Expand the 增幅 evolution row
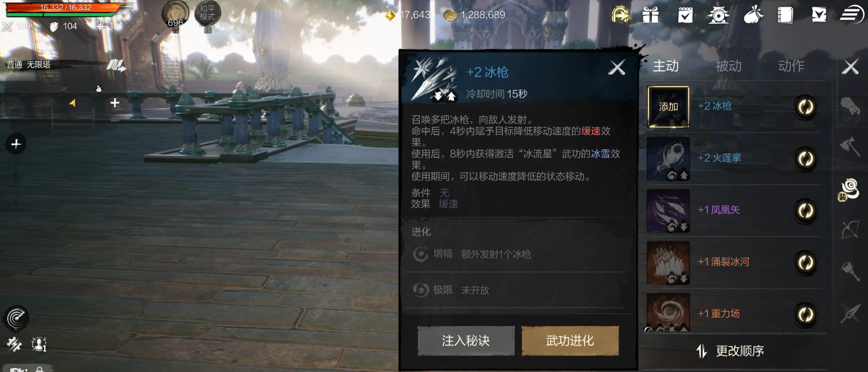Image resolution: width=868 pixels, height=372 pixels. [x=515, y=254]
